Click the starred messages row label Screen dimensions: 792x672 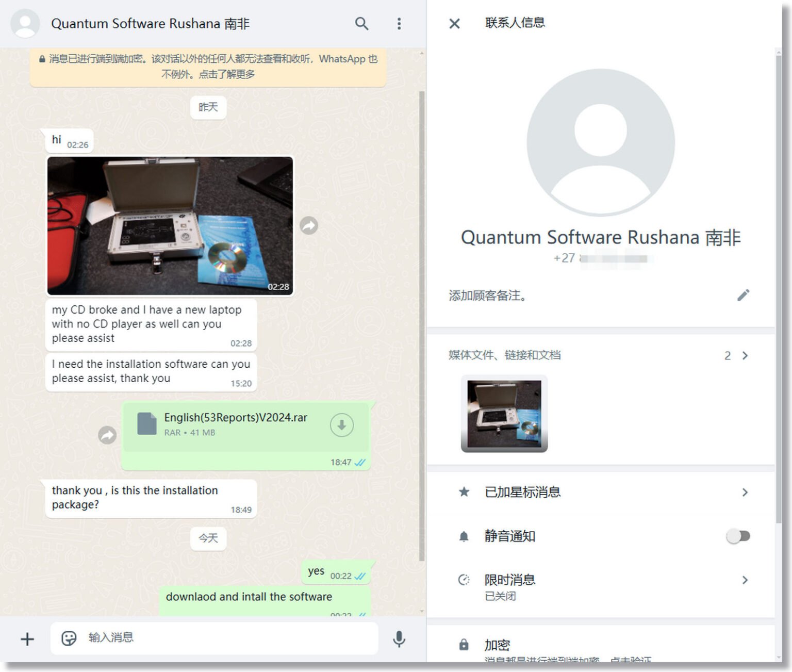(x=522, y=492)
